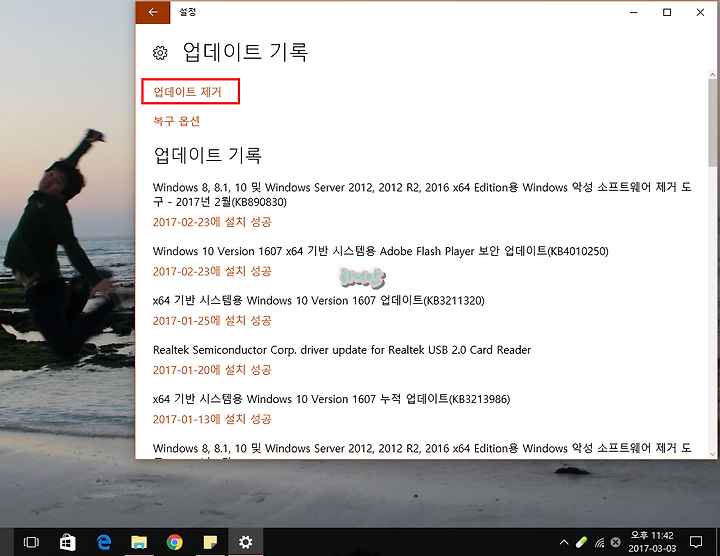The image size is (720, 556).
Task: Click the scrollbar down arrow
Action: coord(713,454)
